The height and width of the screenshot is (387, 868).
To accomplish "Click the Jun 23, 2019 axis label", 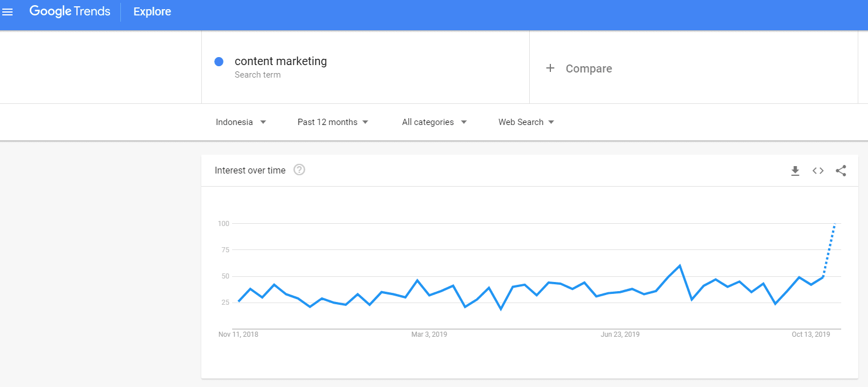I will [x=620, y=334].
